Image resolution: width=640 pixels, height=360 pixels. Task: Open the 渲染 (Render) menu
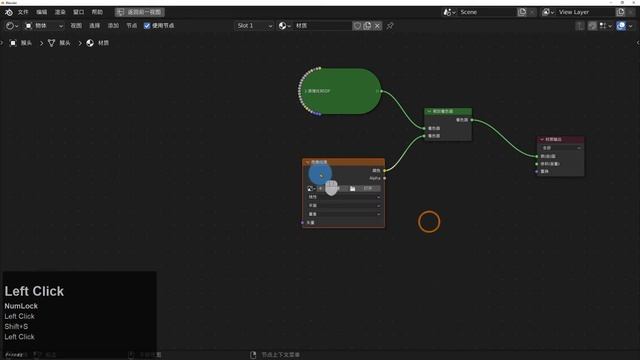pos(60,12)
